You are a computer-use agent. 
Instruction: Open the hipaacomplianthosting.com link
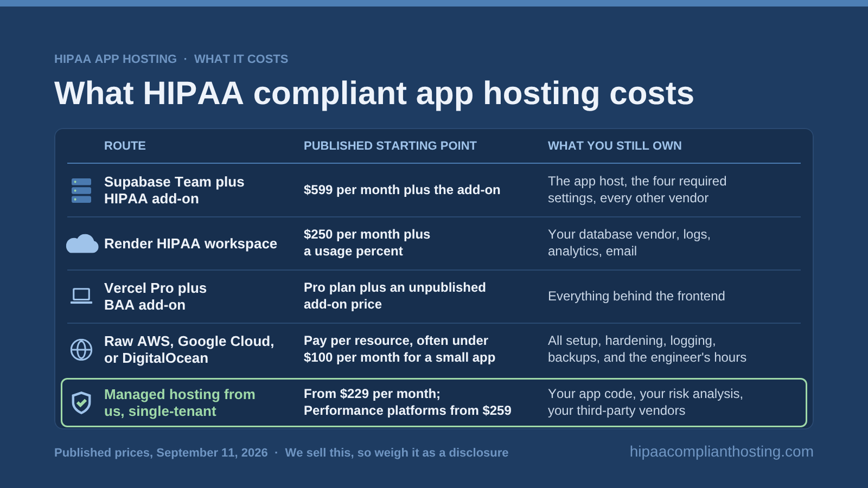[x=722, y=452]
